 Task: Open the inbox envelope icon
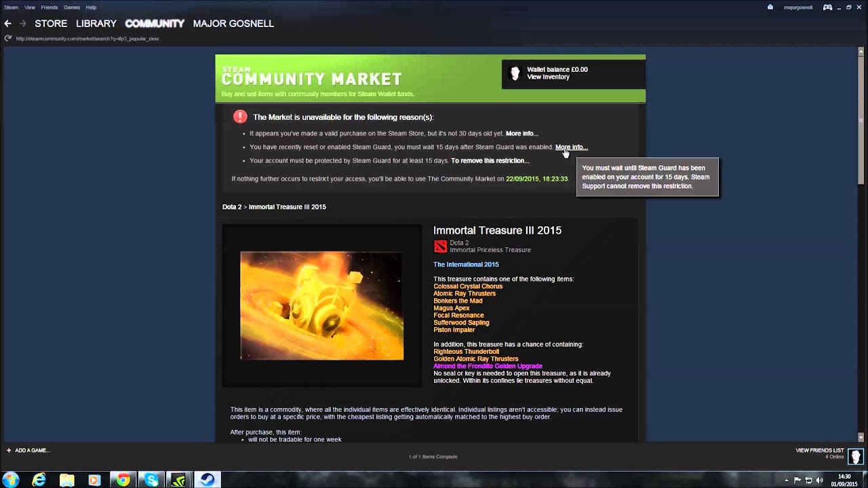770,7
